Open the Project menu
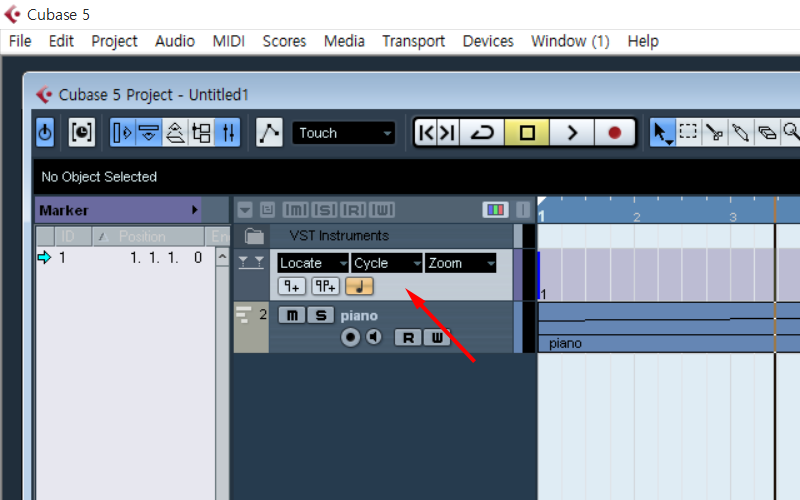 pyautogui.click(x=114, y=41)
